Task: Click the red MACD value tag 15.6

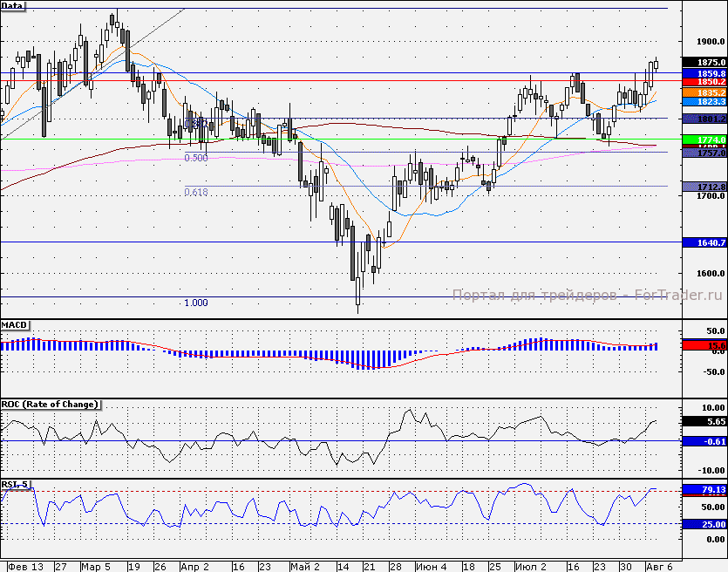Action: tap(705, 346)
